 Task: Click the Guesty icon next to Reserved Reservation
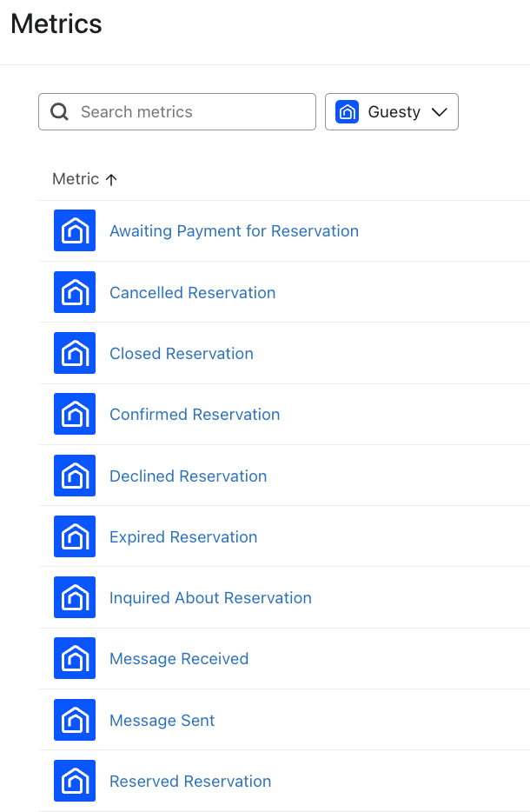pos(75,782)
